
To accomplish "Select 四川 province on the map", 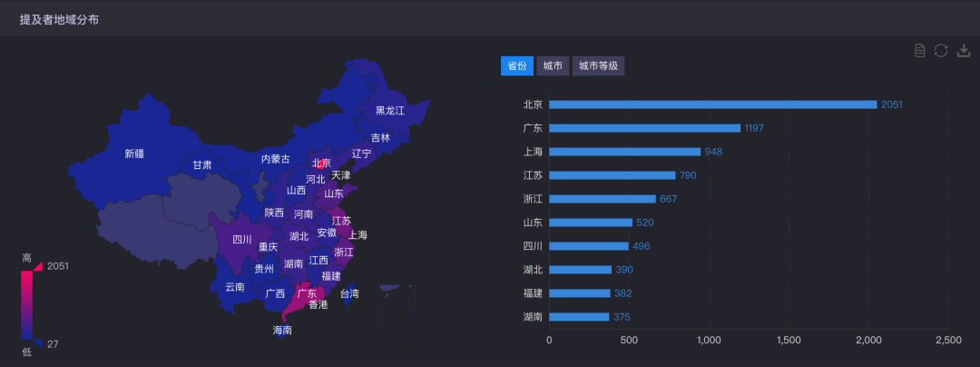I will coord(241,240).
